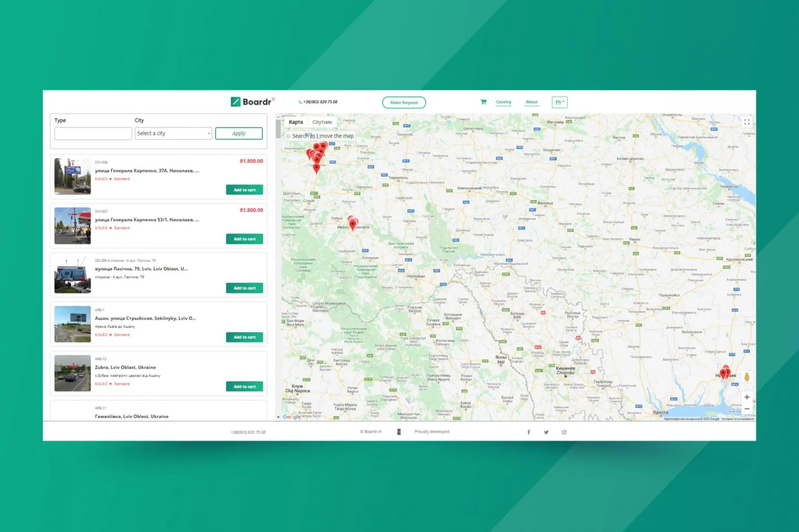Open thumbnail of ARB-1 Ашан billboard
This screenshot has height=532, width=799.
tap(73, 324)
